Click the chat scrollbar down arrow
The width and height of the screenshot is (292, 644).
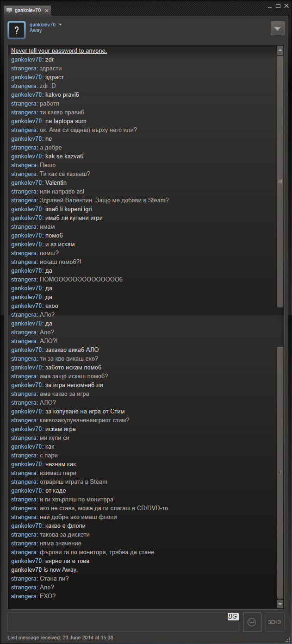280,604
